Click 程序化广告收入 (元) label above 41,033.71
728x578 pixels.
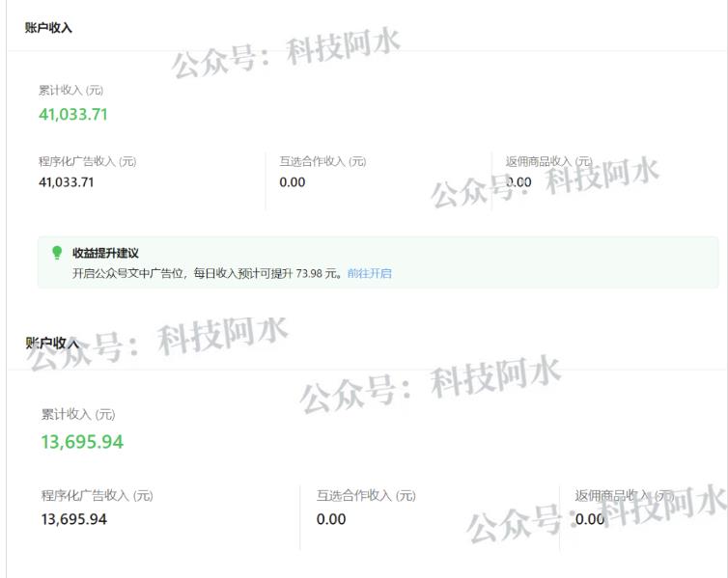[88, 161]
